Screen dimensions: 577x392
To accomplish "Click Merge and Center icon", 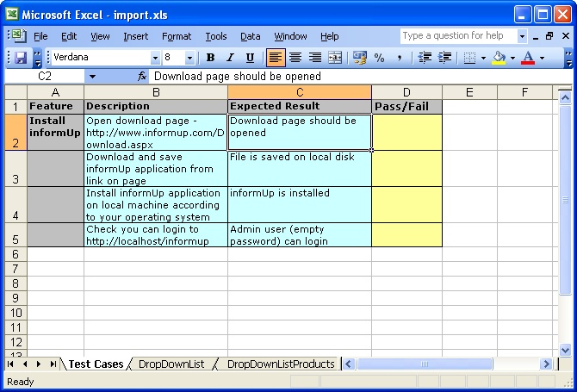I will click(335, 58).
